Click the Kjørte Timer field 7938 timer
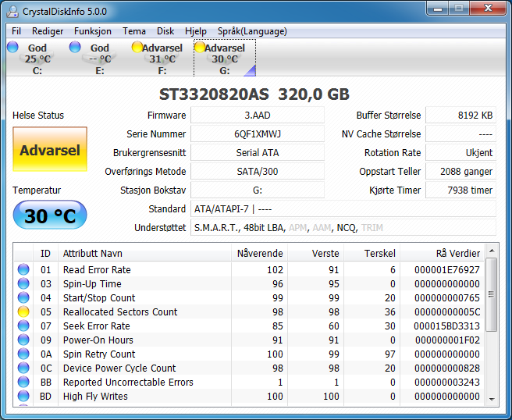Screen dimensions: 512x420 [460, 190]
